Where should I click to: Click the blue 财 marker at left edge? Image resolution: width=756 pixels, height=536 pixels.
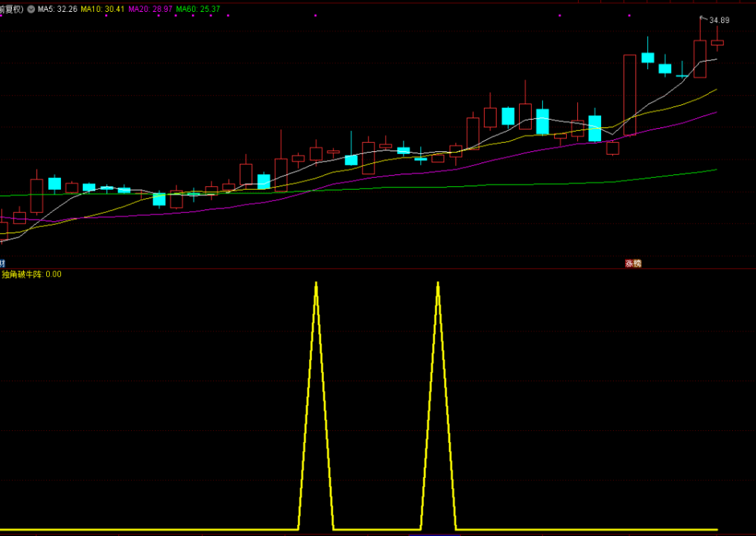click(x=2, y=263)
